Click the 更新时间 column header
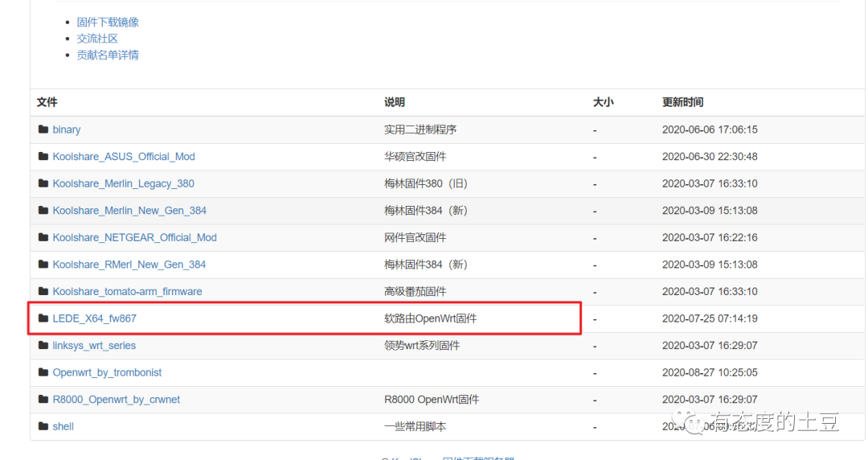The image size is (868, 460). point(682,102)
